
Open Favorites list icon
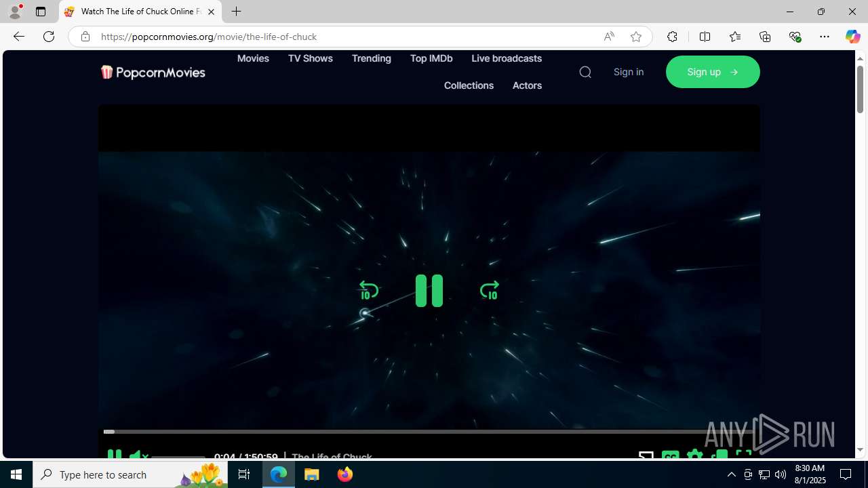click(x=734, y=37)
